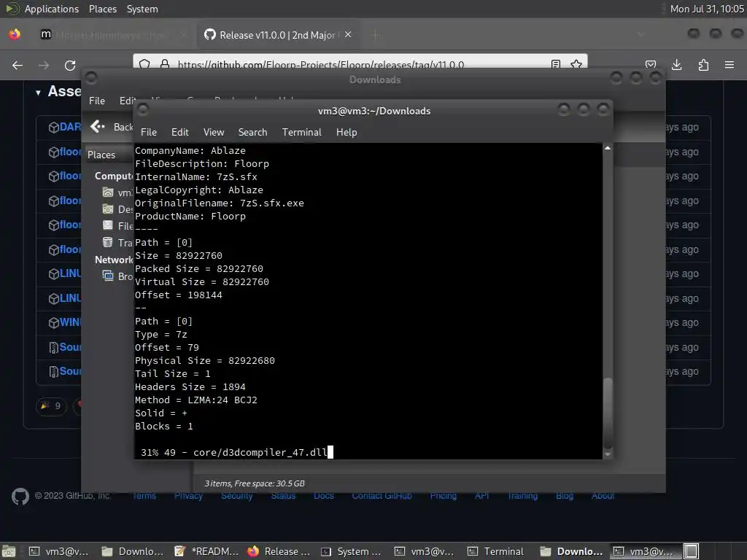Collapse the Assets section triangle
This screenshot has width=747, height=560.
[38, 93]
